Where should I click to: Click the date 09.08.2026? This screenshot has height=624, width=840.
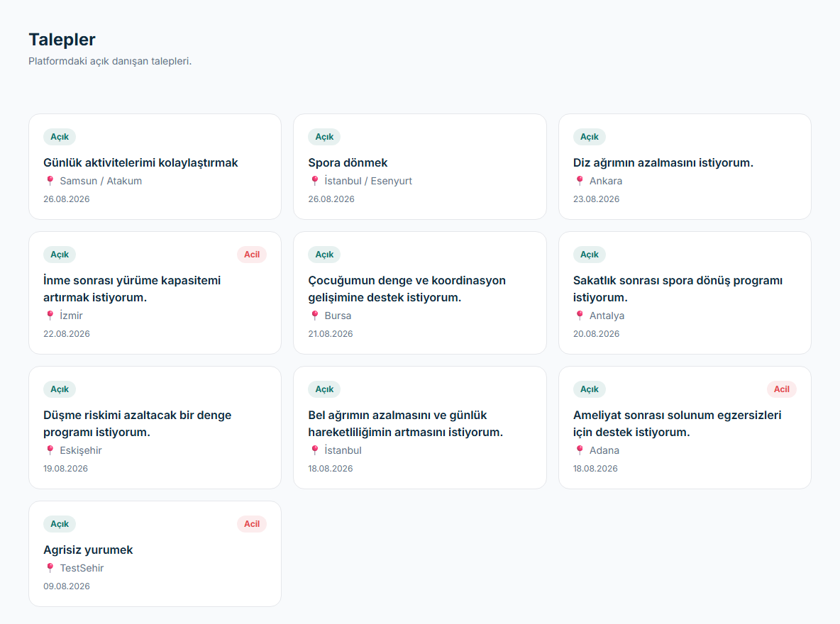67,586
